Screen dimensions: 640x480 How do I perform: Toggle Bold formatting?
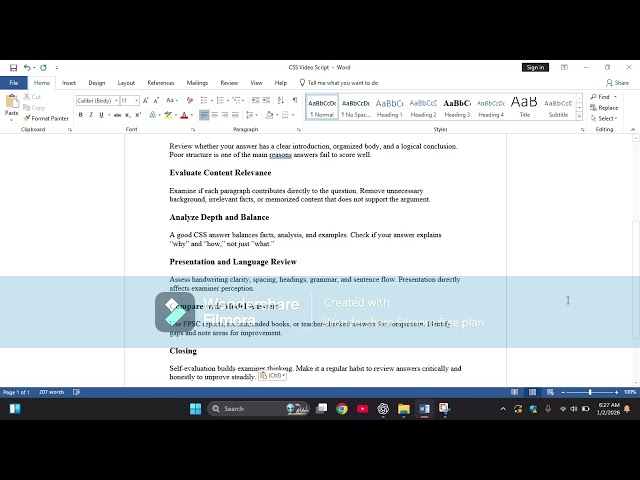coord(80,115)
